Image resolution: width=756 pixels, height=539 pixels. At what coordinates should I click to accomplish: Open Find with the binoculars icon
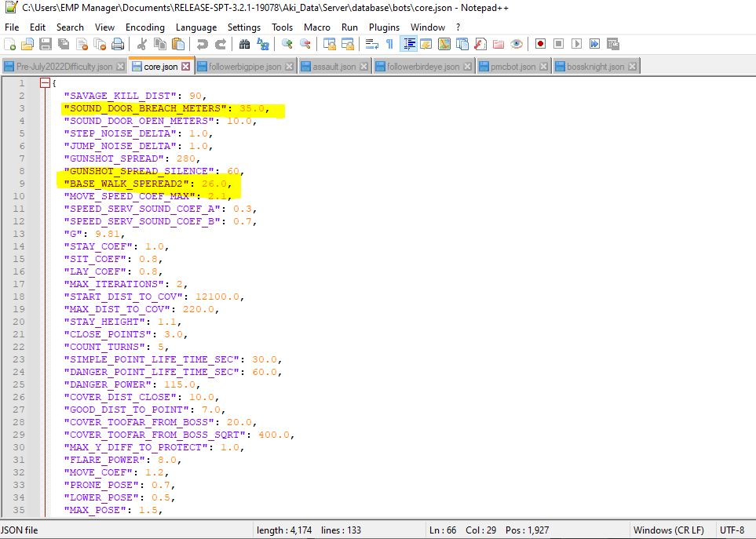tap(244, 44)
